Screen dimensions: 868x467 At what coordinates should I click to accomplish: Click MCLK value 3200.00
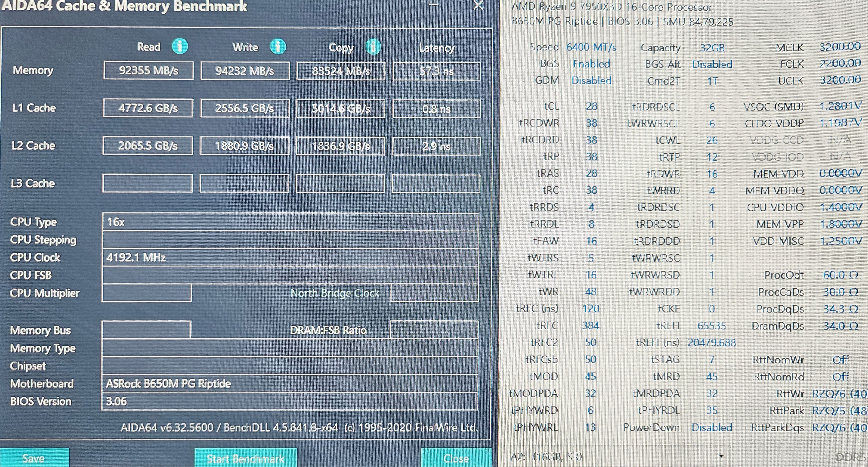[840, 46]
